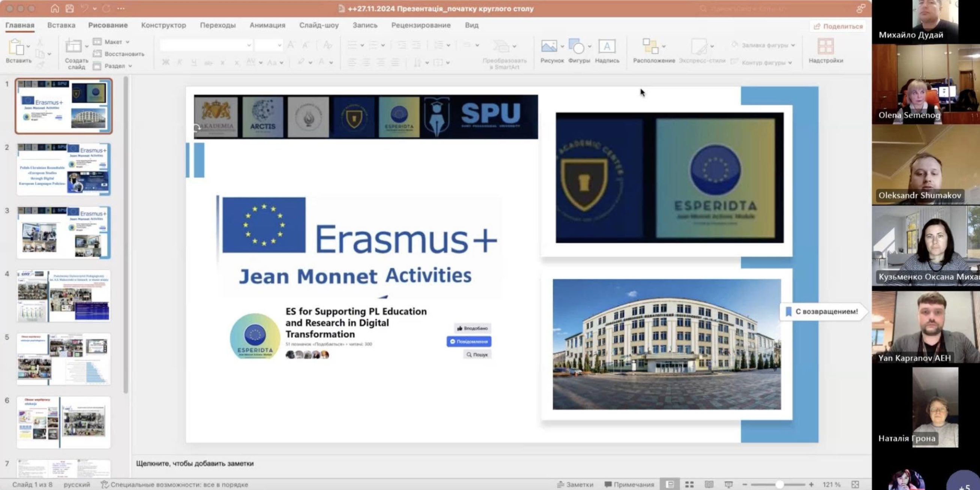
Task: Toggle the Примечания comments pane
Action: 629,484
